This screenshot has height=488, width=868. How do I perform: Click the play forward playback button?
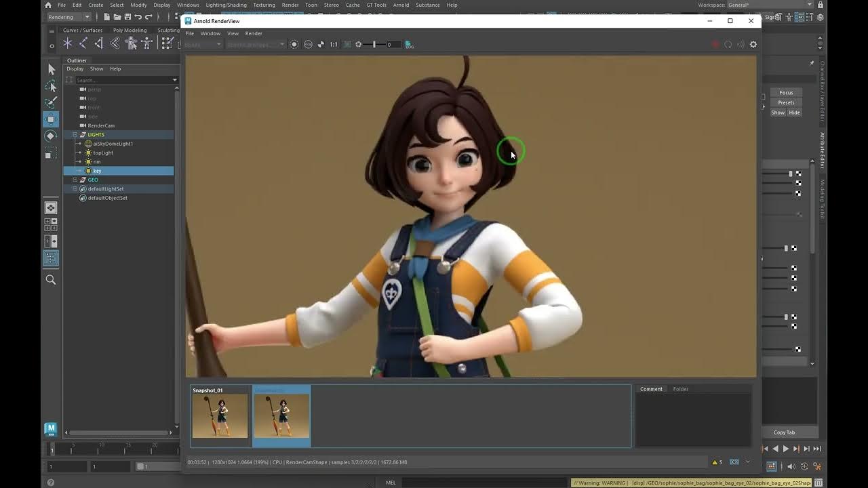pyautogui.click(x=786, y=449)
